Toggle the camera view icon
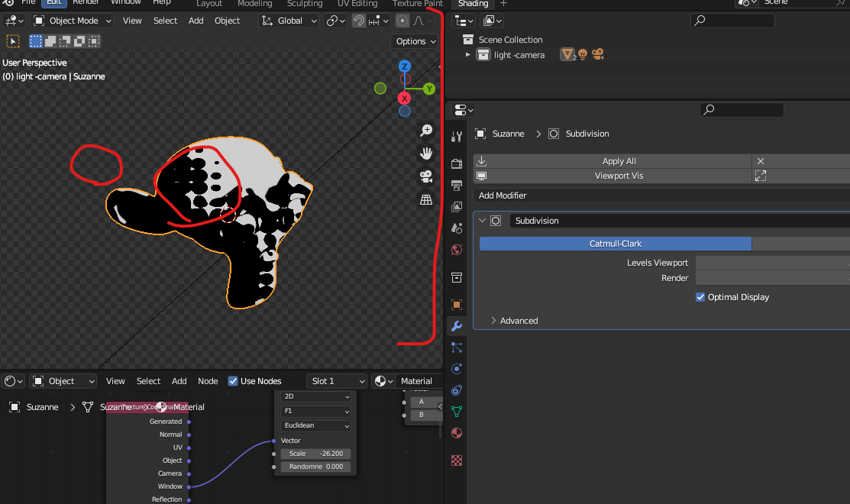Viewport: 850px width, 504px height. [426, 176]
